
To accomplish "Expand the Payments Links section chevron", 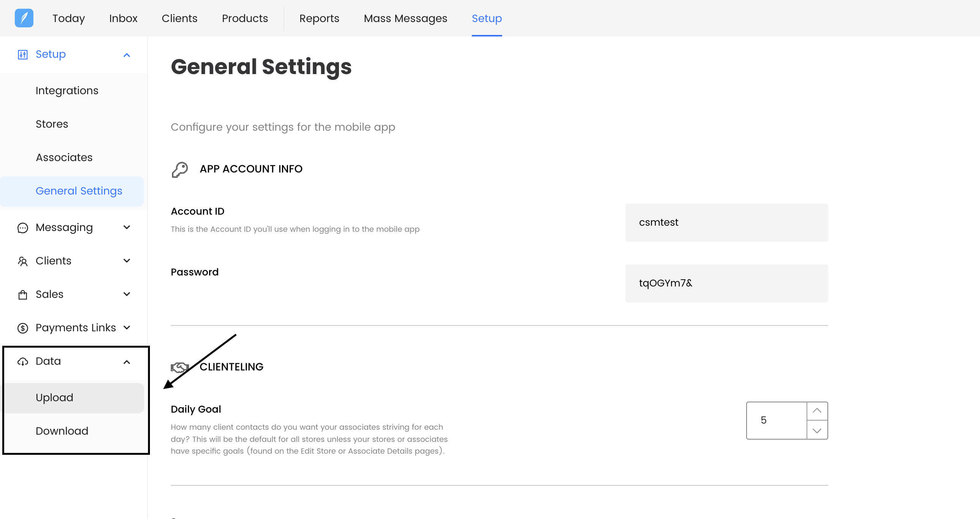I will coord(127,328).
